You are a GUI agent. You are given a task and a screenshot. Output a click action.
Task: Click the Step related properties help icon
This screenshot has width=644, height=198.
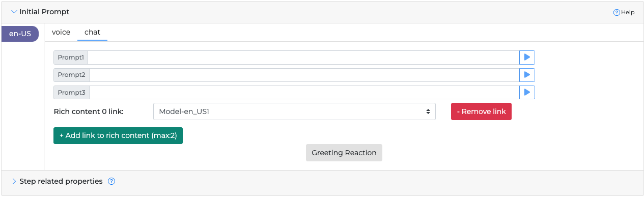pyautogui.click(x=111, y=181)
